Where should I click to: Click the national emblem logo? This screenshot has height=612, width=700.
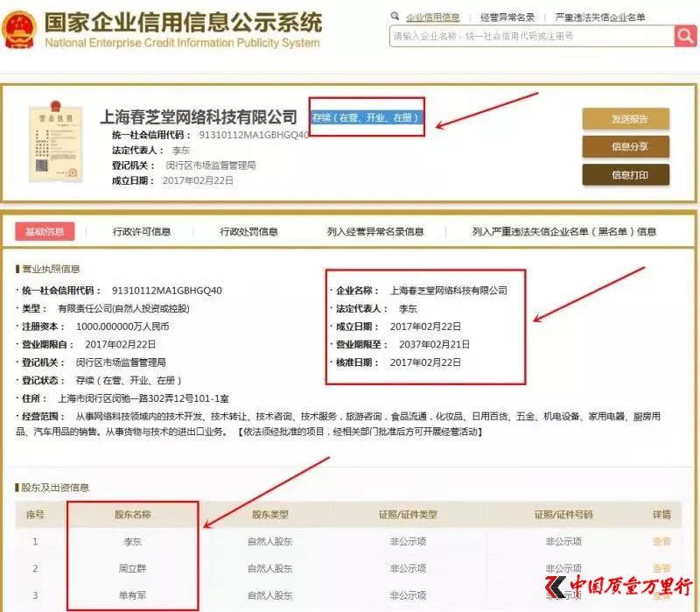(x=18, y=30)
